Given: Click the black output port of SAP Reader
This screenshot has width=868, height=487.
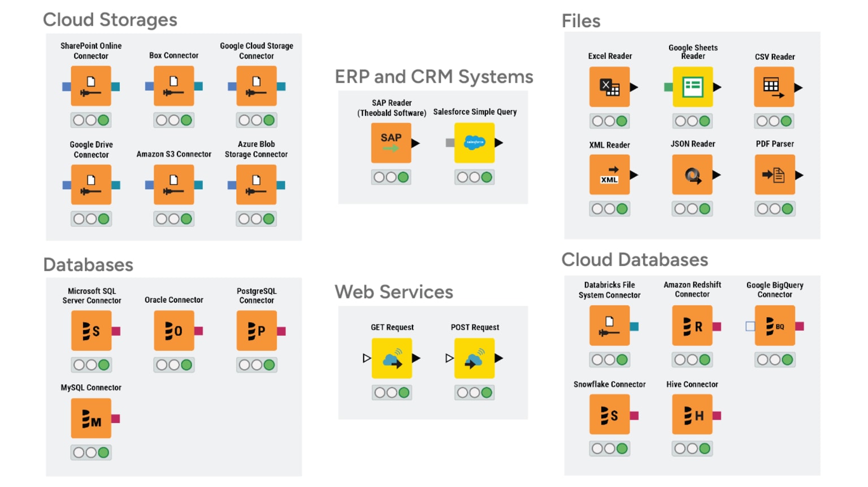Looking at the screenshot, I should 416,143.
